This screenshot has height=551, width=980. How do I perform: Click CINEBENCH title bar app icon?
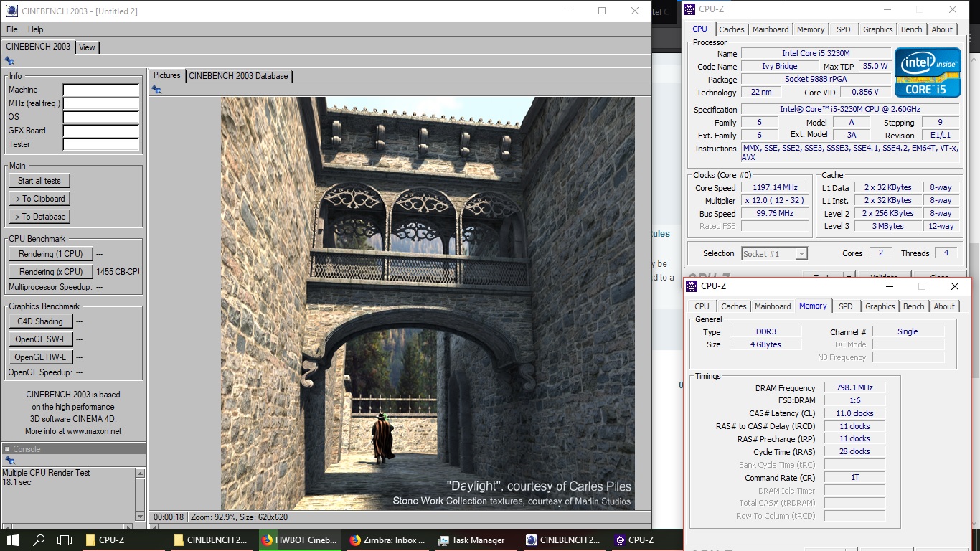point(11,11)
